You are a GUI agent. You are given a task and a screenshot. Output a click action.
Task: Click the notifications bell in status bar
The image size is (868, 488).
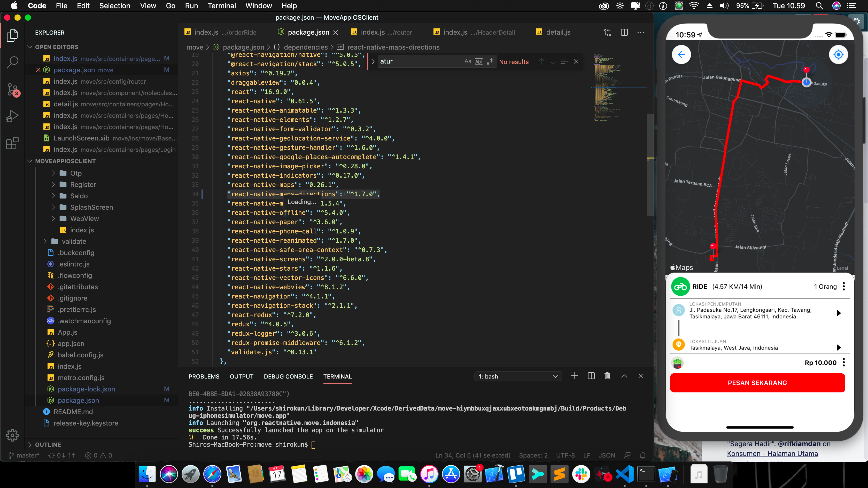(642, 455)
